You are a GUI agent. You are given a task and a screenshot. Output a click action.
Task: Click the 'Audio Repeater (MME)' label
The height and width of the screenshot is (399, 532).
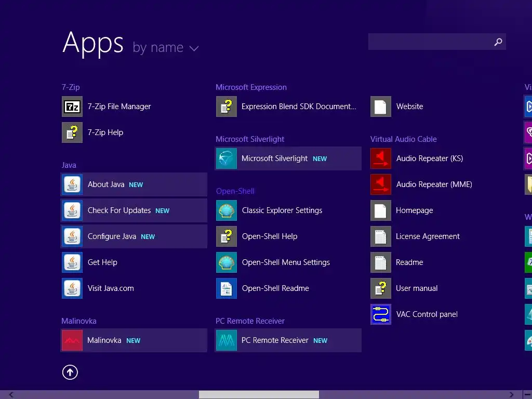(x=434, y=184)
